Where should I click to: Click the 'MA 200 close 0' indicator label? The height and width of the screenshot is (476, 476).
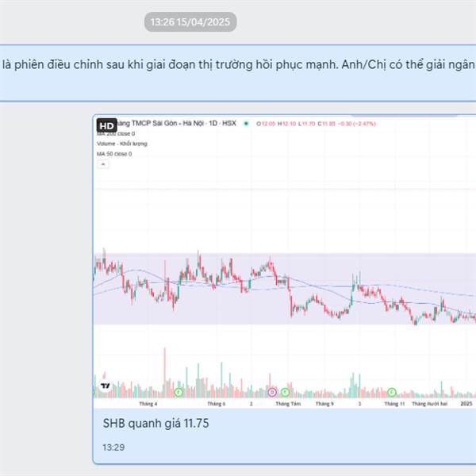coord(116,134)
